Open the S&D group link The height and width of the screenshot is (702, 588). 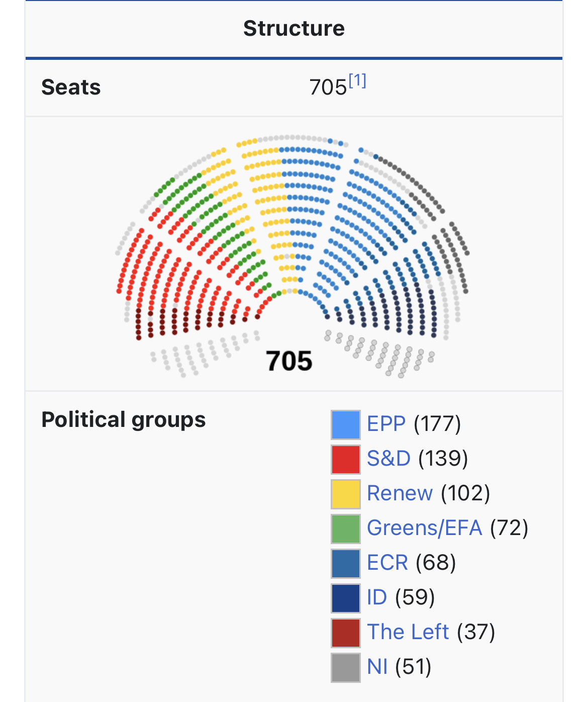point(388,459)
